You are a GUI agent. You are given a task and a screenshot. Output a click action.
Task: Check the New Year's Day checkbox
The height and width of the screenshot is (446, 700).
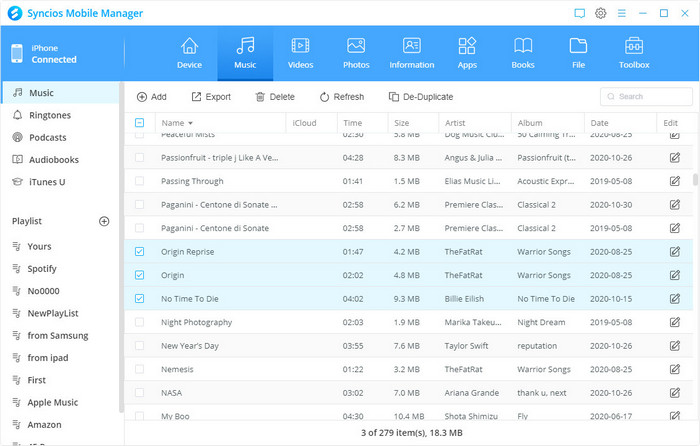click(139, 346)
